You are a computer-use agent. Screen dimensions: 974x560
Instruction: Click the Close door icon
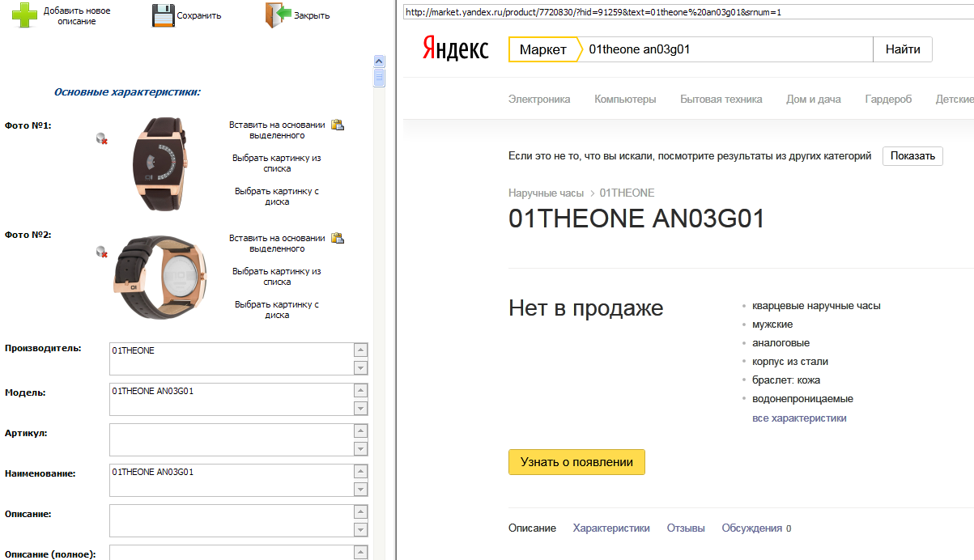point(278,15)
